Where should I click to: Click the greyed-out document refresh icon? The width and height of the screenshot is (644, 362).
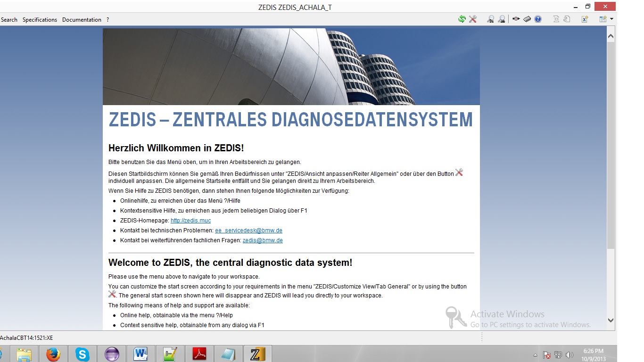(567, 19)
